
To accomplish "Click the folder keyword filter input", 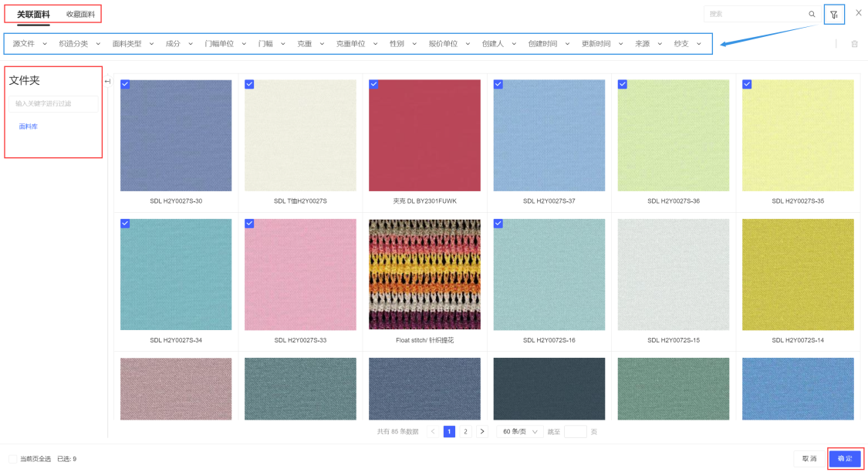I will coord(53,103).
